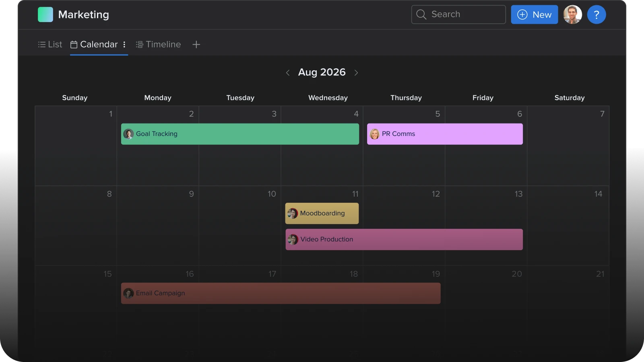644x362 pixels.
Task: Click the assignee avatar on Goal Tracking
Action: [128, 134]
